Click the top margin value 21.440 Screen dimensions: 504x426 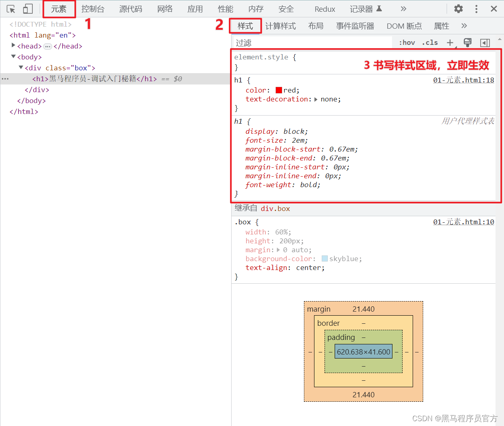[x=363, y=309]
